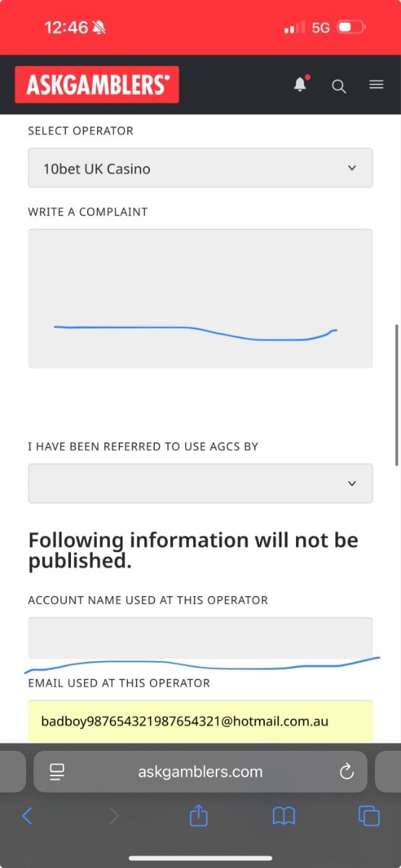
Task: Tap the search magnifier icon
Action: click(x=339, y=86)
